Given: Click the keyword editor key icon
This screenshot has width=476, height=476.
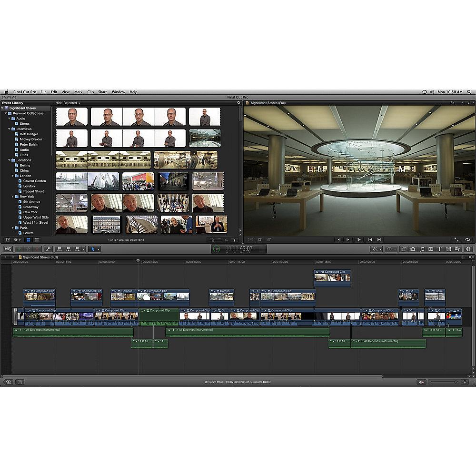Looking at the screenshot, I should (48, 249).
